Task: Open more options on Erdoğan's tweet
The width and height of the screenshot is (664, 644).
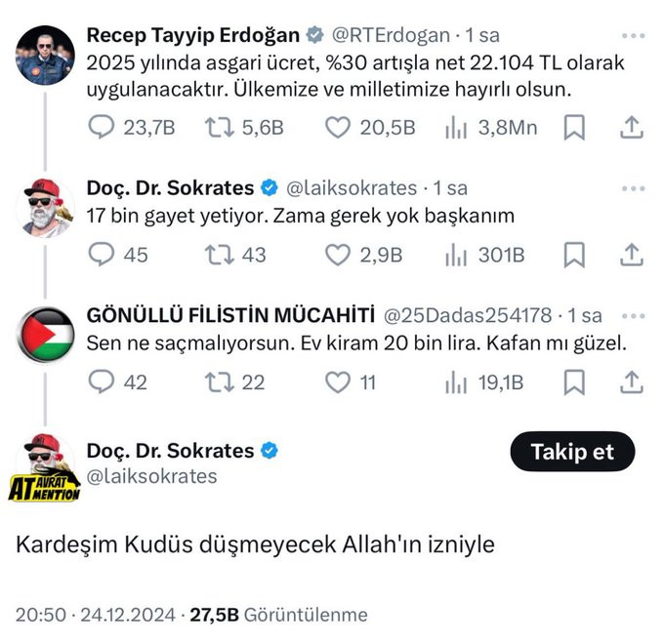Action: point(633,35)
